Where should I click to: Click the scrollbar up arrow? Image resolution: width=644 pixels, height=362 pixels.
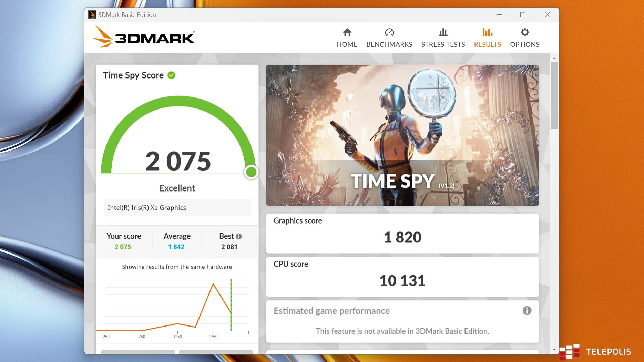click(554, 58)
